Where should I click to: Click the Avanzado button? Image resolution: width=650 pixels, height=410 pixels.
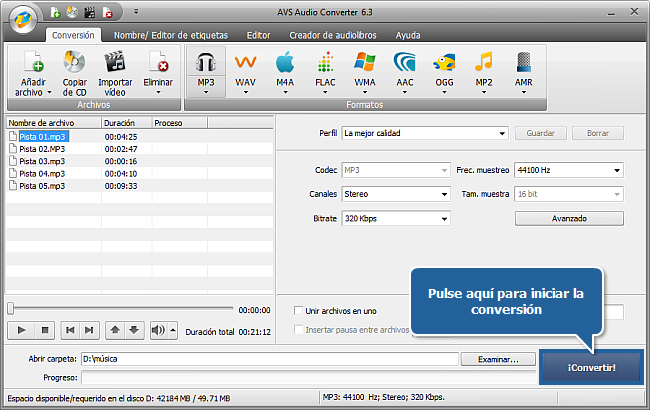pos(567,218)
